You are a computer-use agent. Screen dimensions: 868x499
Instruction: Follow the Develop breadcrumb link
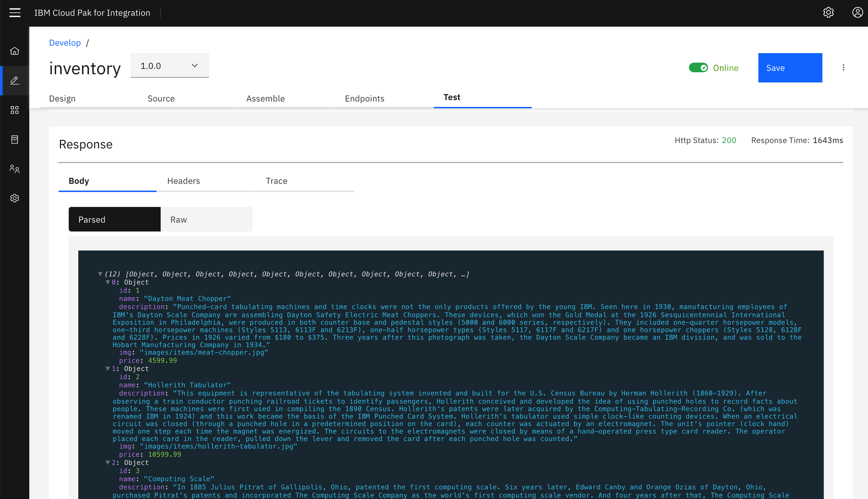pyautogui.click(x=65, y=43)
